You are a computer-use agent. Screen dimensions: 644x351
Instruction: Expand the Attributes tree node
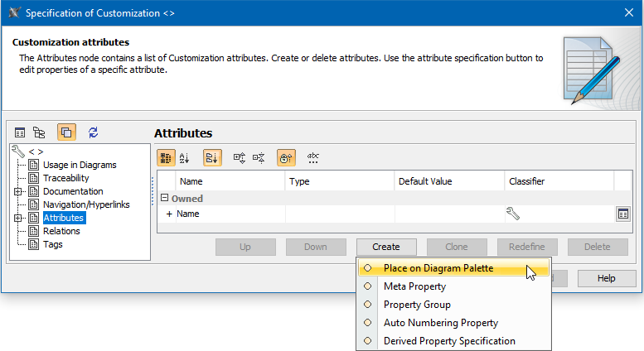point(17,218)
